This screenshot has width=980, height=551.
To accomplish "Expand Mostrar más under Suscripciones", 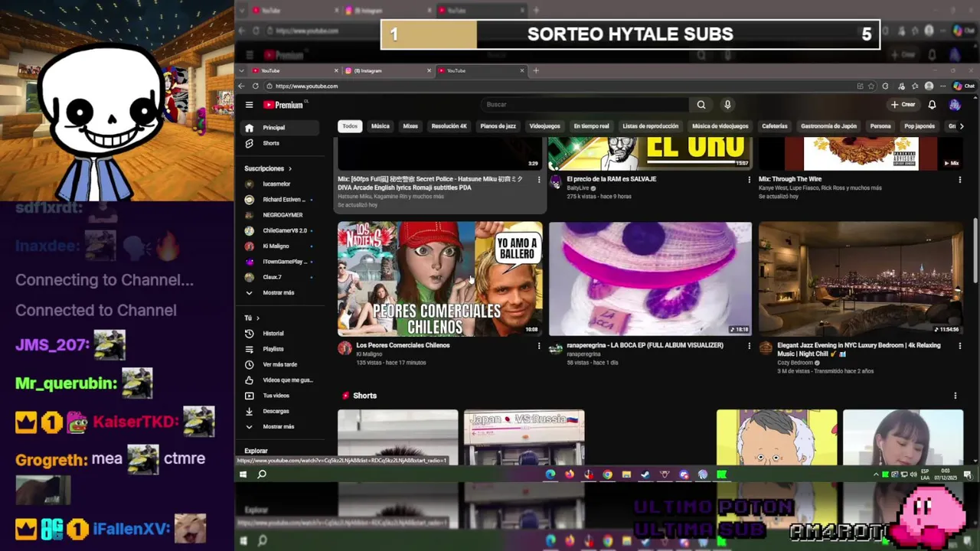I will [x=278, y=292].
